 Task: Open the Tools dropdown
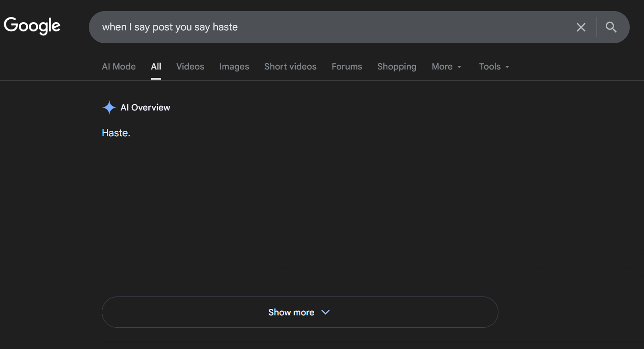pyautogui.click(x=494, y=67)
